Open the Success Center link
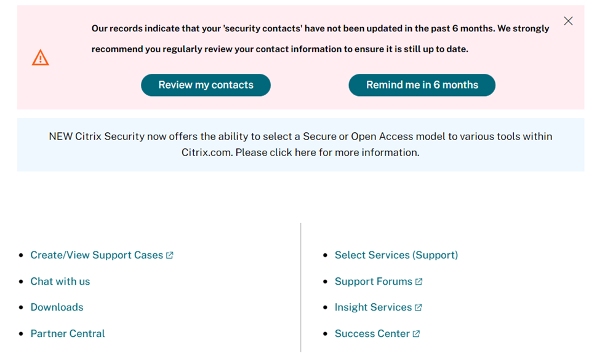The width and height of the screenshot is (589, 364). (372, 334)
